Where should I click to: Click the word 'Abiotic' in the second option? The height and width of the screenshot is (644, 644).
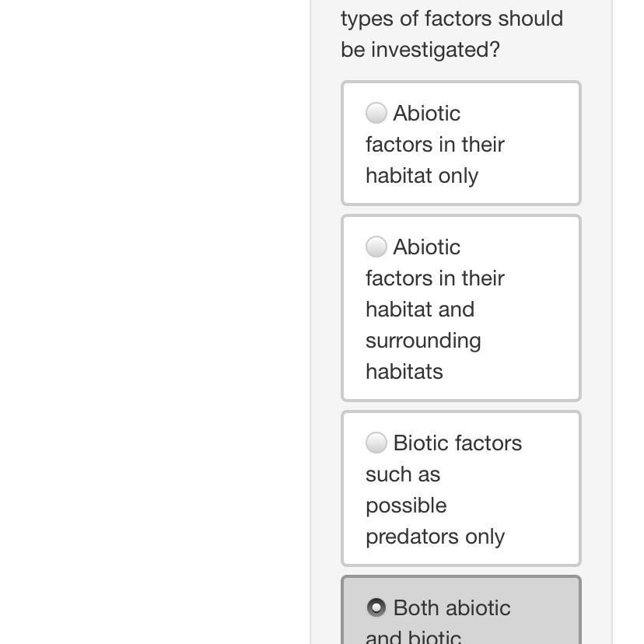(x=427, y=247)
